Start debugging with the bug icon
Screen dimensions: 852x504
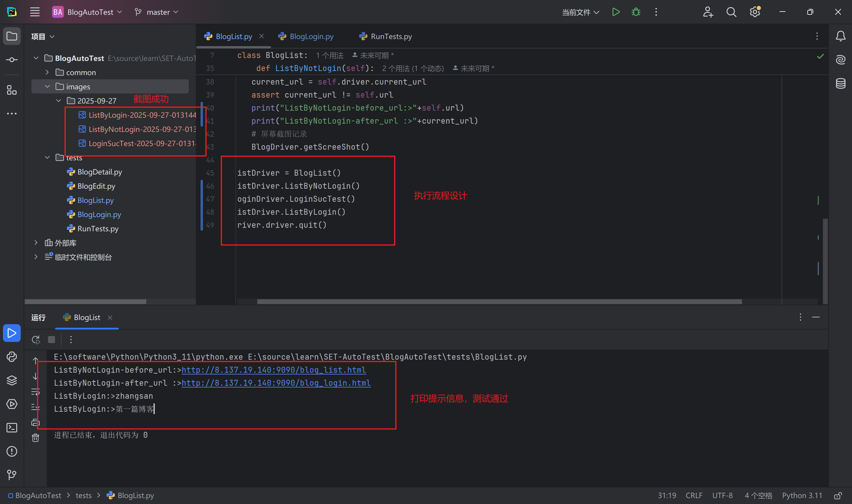(x=636, y=12)
